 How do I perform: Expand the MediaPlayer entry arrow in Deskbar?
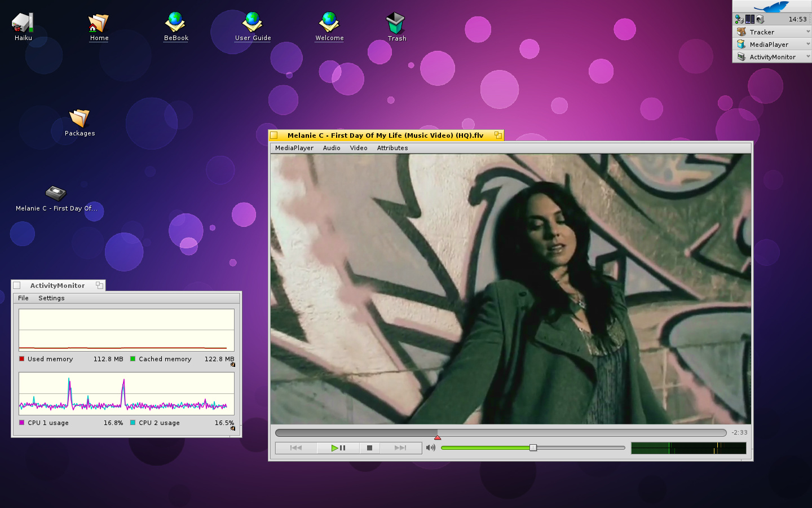point(807,44)
